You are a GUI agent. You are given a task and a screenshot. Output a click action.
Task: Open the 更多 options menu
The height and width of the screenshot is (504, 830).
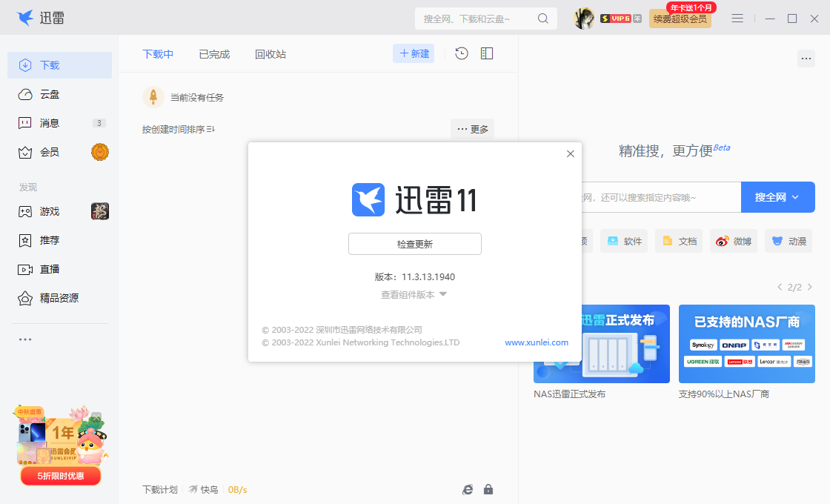(x=472, y=129)
